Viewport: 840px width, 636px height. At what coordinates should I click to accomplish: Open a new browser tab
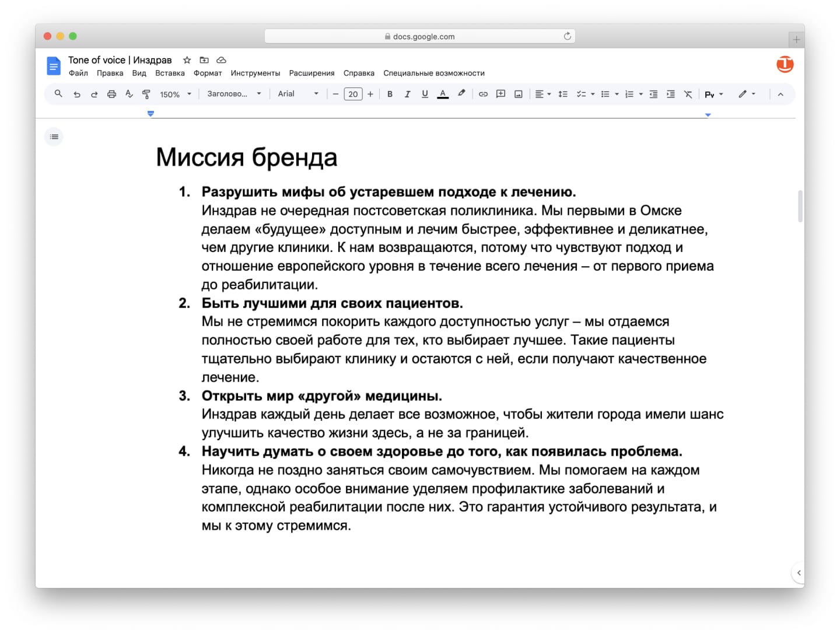[x=796, y=40]
